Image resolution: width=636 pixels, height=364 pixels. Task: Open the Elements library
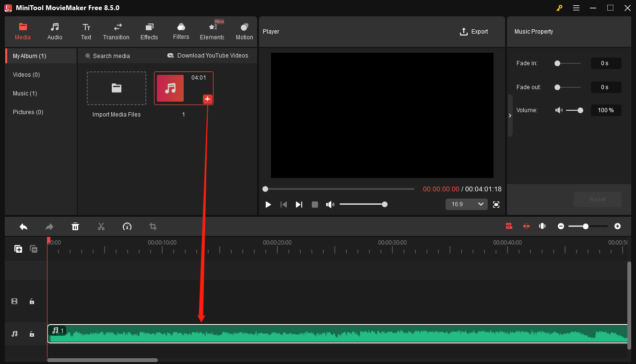click(212, 31)
